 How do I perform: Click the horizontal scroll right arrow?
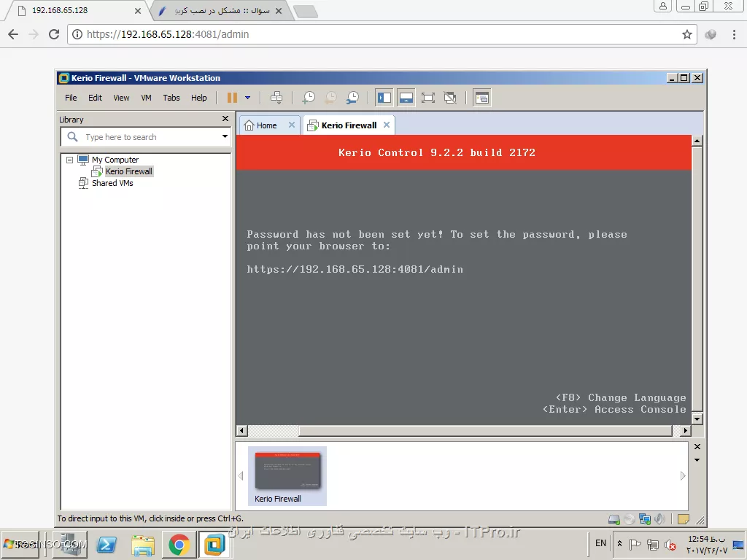(685, 431)
